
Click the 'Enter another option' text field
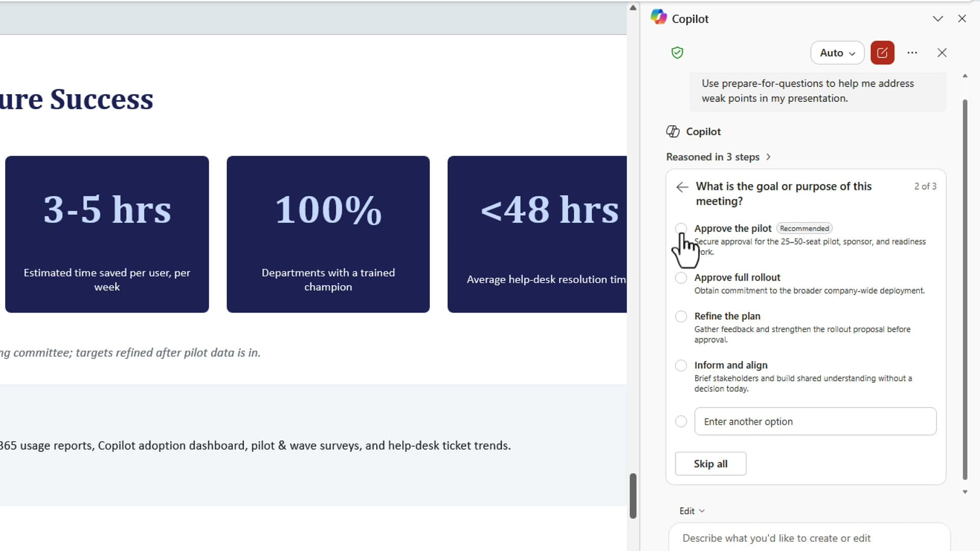pos(815,421)
